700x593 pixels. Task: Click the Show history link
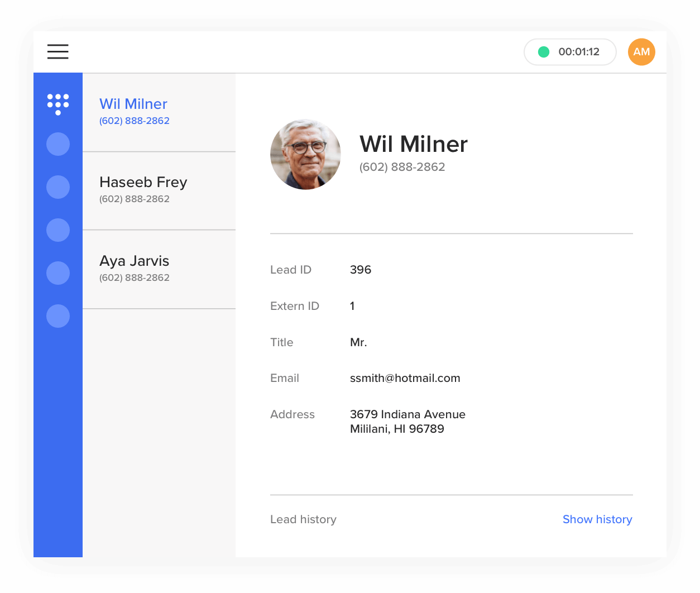597,519
